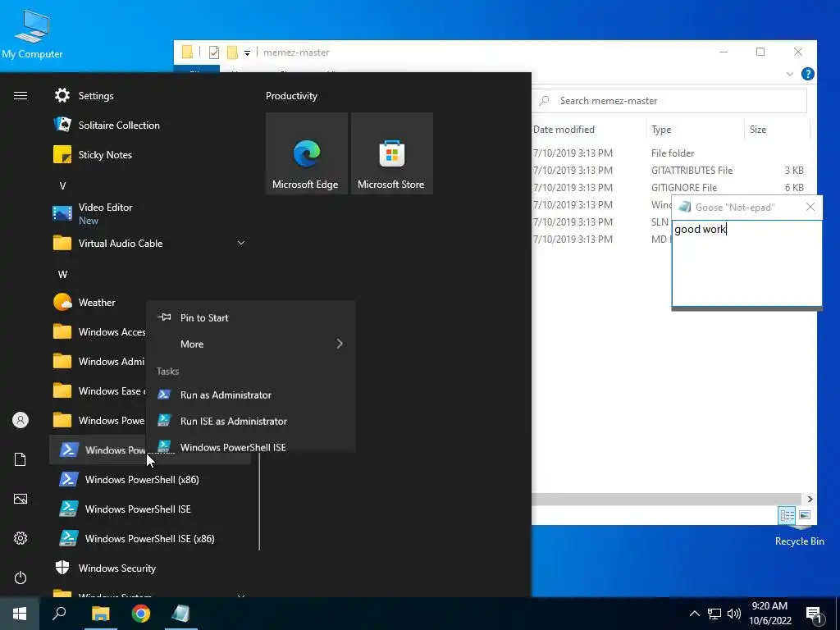
Task: Click Search memez-master field
Action: 669,101
